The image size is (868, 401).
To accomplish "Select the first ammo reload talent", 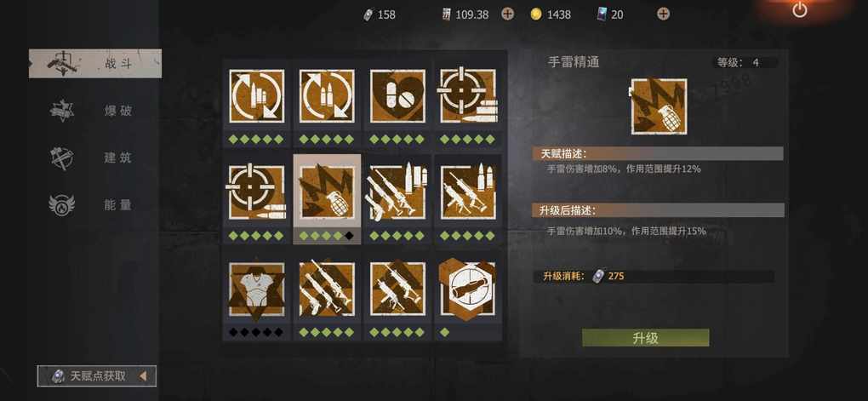I will click(256, 96).
